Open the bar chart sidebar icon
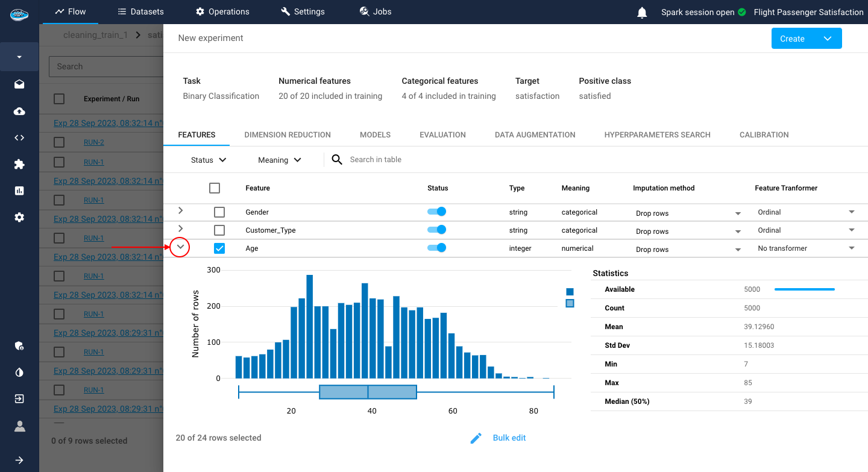 pos(19,190)
